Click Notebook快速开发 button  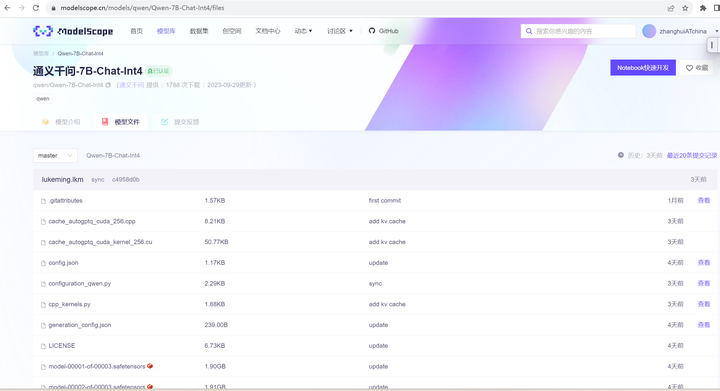tap(643, 67)
